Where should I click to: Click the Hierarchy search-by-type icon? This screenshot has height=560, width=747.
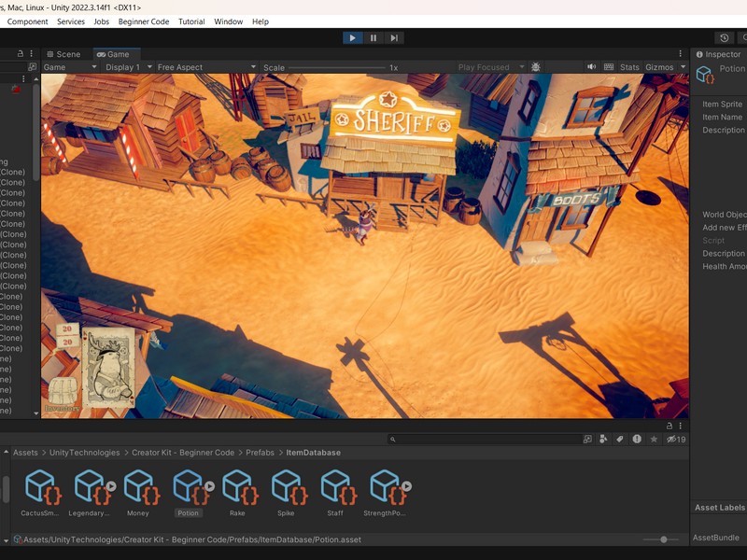tap(32, 67)
